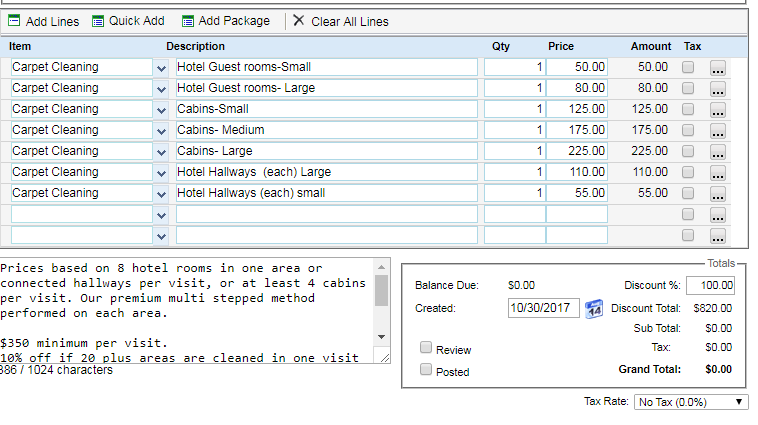The height and width of the screenshot is (425, 758).
Task: Open the calendar picker beside Created date
Action: [x=594, y=308]
